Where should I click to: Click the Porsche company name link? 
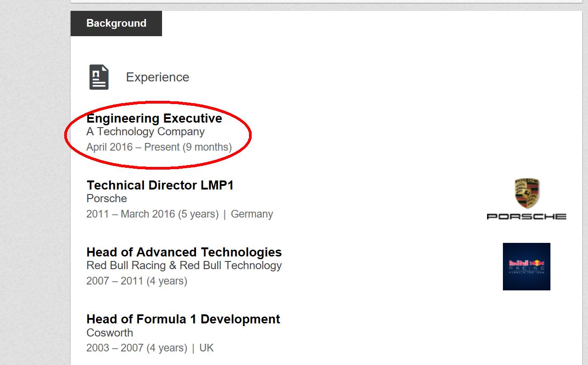pos(107,199)
